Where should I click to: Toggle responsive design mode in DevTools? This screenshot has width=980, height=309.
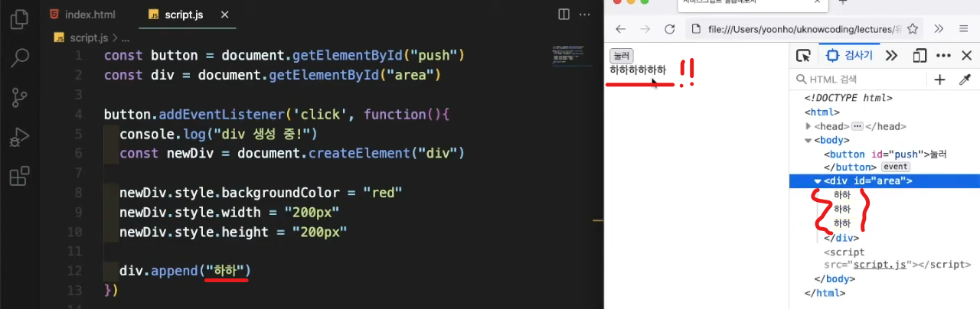tap(920, 56)
